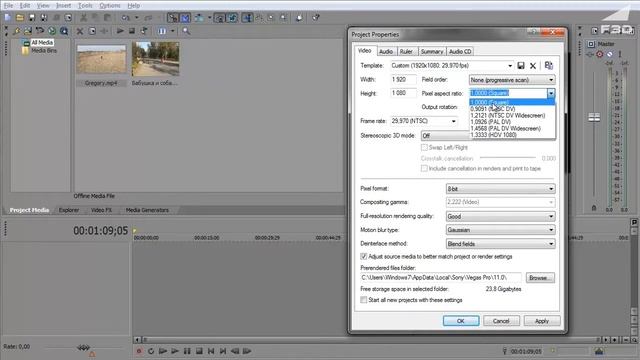Toggle Loop Playback in transport bar
Viewport: 640px width, 360px height.
pos(151,351)
